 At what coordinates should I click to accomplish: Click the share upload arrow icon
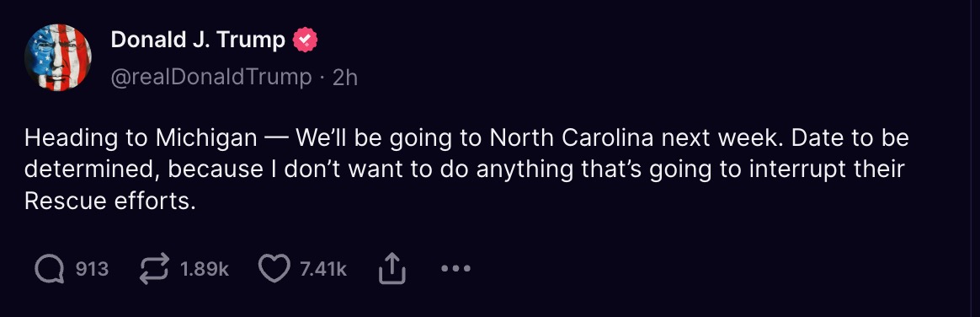(392, 270)
